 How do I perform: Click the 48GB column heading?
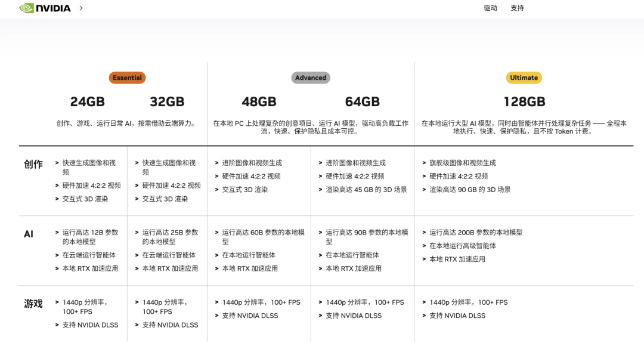[x=259, y=101]
